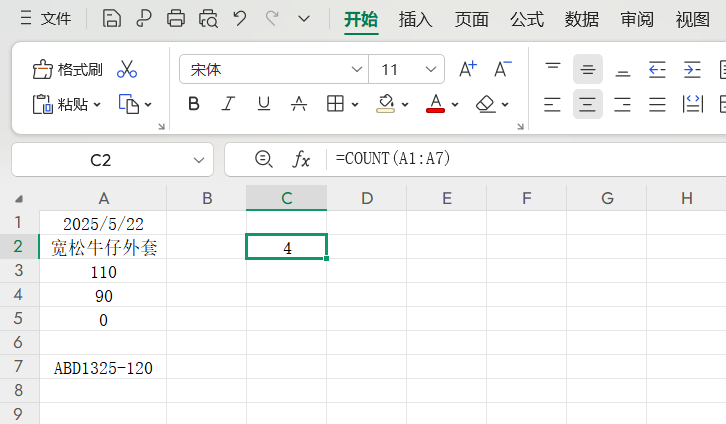Image resolution: width=726 pixels, height=424 pixels.
Task: Click the Insert Function fx icon
Action: [x=301, y=159]
